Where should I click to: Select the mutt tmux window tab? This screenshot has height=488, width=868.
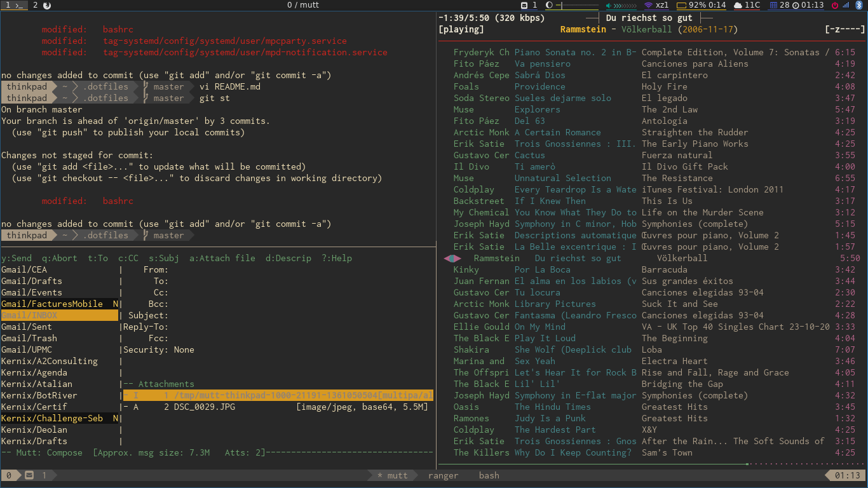click(x=393, y=475)
